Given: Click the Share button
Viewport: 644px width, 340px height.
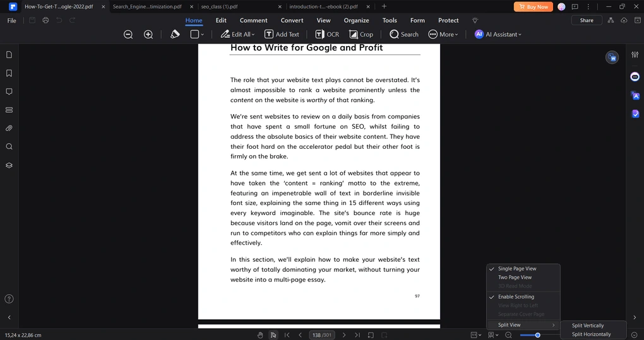Looking at the screenshot, I should point(587,20).
